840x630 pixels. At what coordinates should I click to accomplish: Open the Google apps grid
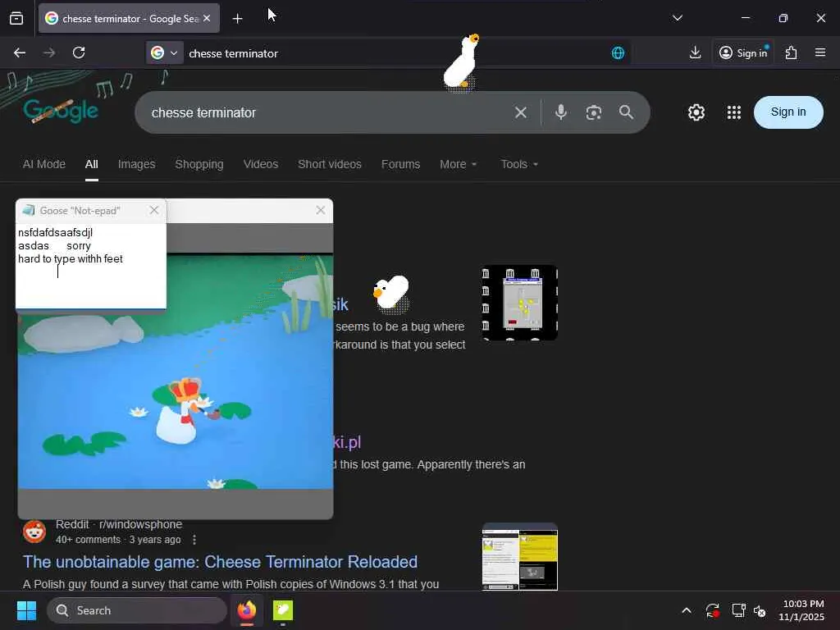[734, 112]
